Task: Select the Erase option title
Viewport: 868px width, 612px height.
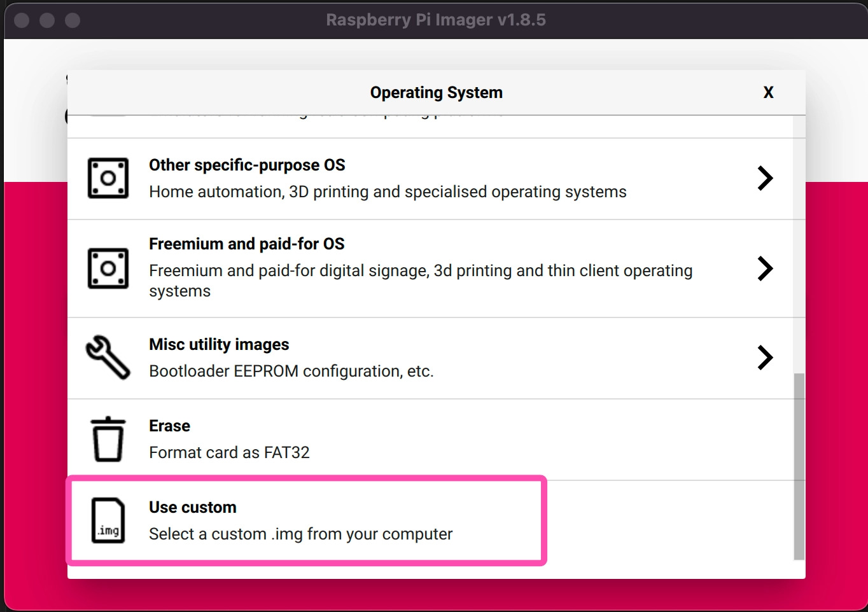Action: 169,426
